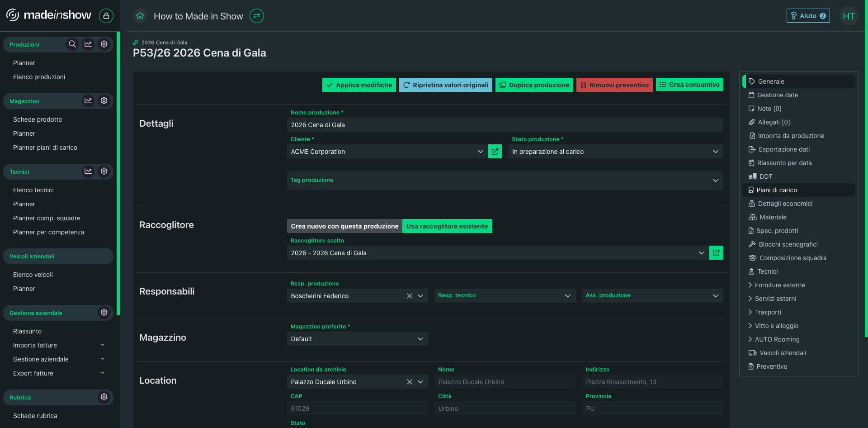
Task: Click the lock icon next to madeinshow logo
Action: pos(106,16)
